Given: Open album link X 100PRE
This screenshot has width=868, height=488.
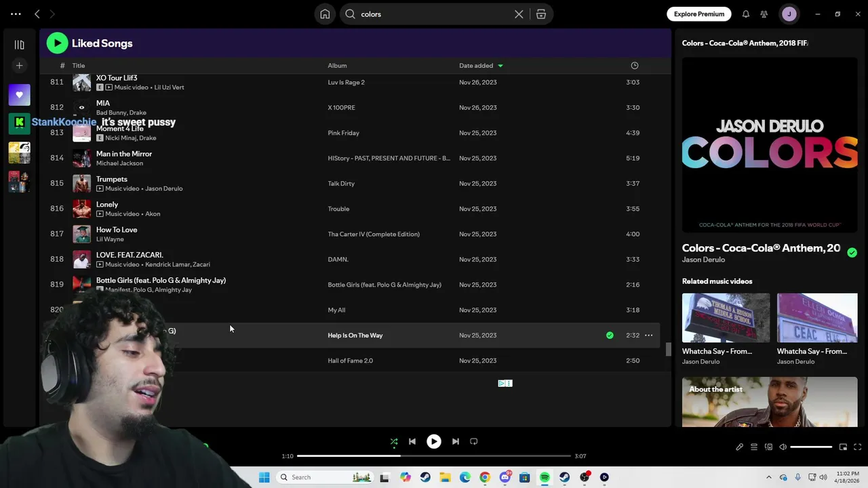Looking at the screenshot, I should 341,107.
